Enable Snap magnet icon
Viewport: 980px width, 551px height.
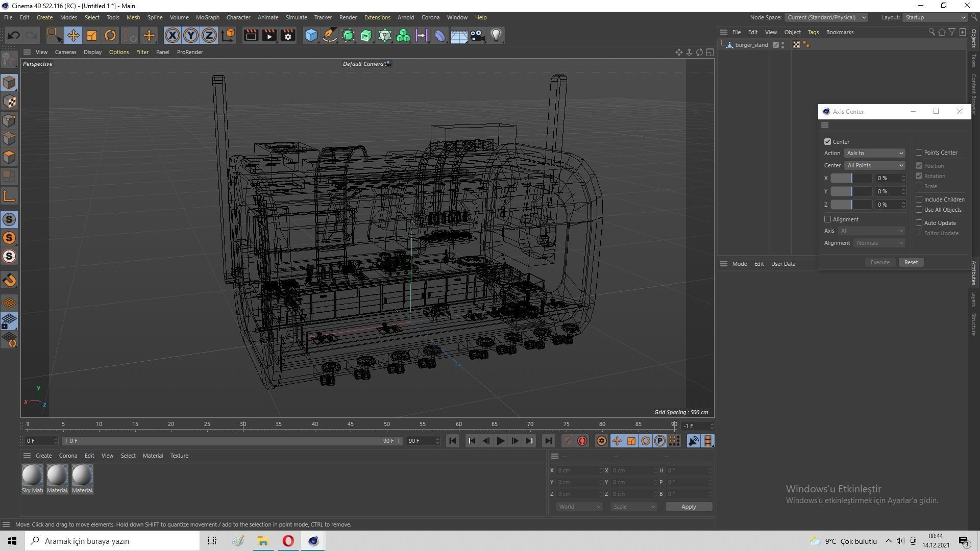click(x=9, y=280)
